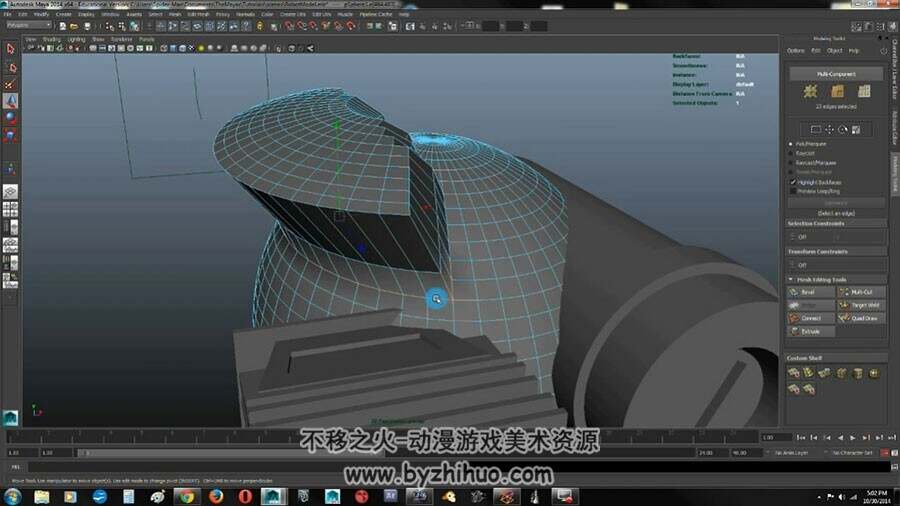
Task: Click the Modeling Toolkit power icon
Action: 883,51
